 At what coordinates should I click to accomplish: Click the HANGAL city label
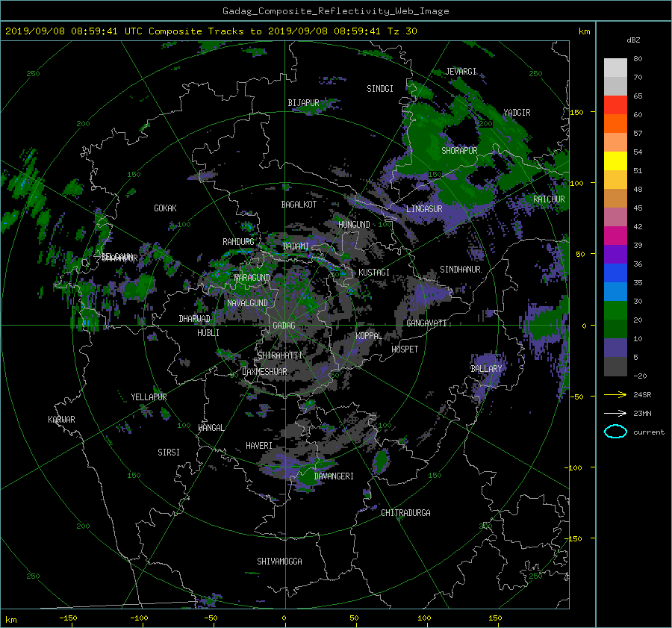point(211,428)
